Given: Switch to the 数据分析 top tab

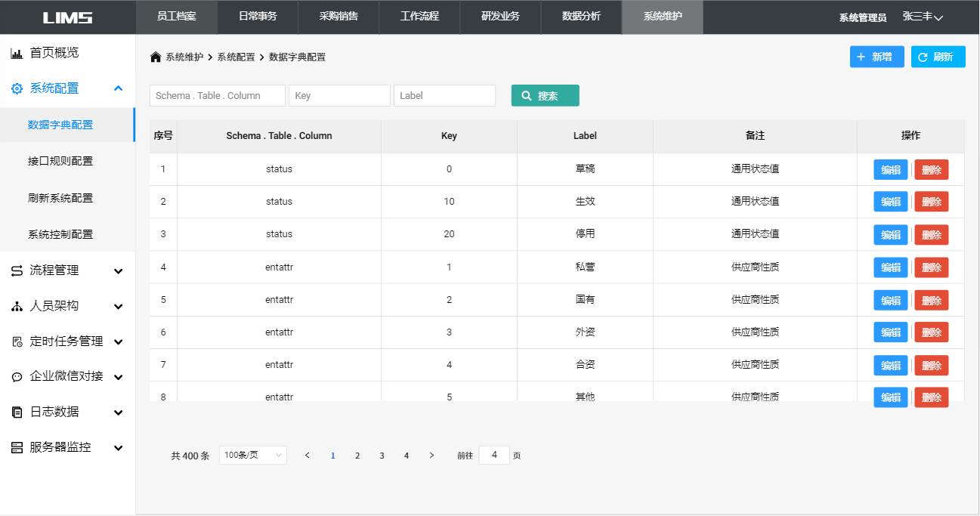Looking at the screenshot, I should [581, 17].
